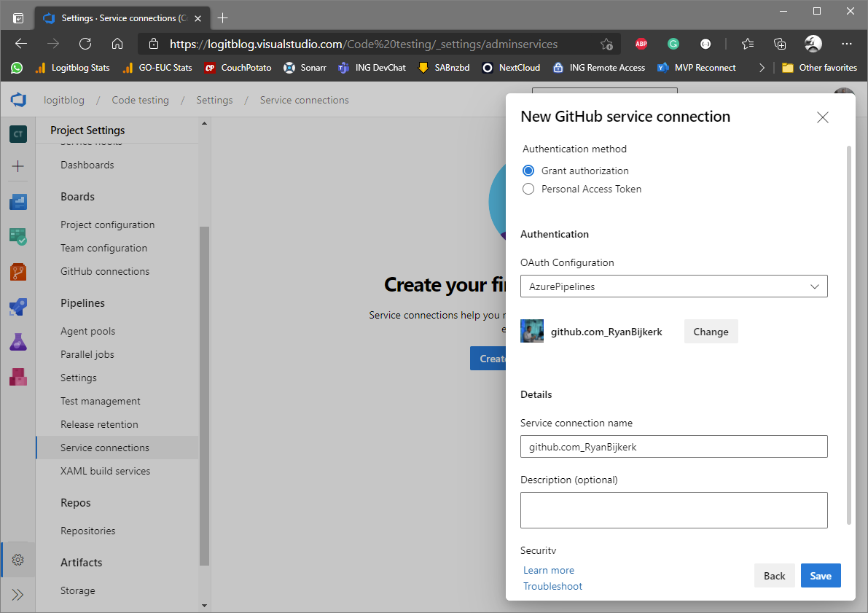The image size is (868, 613).
Task: Click Code testing breadcrumb link
Action: (x=140, y=101)
